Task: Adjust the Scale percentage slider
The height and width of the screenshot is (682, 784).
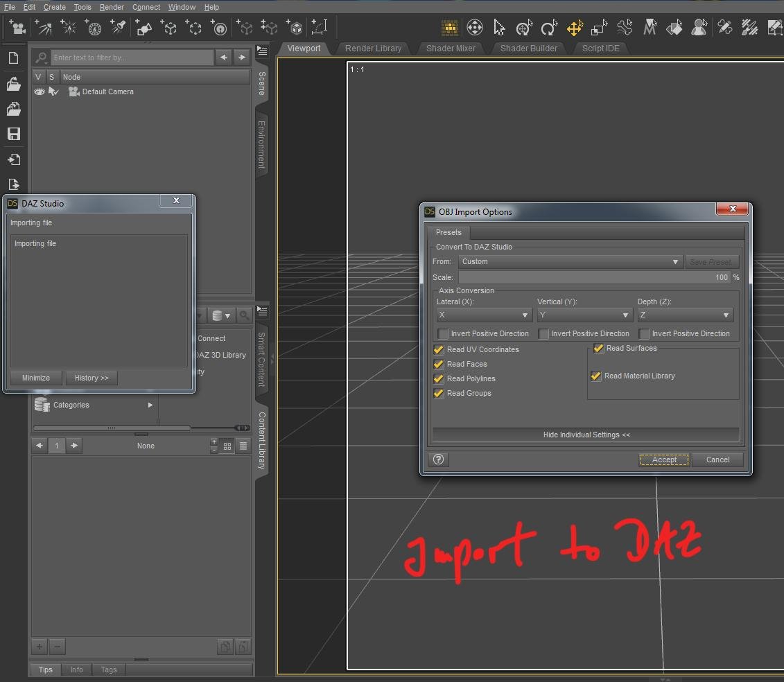Action: tap(595, 277)
